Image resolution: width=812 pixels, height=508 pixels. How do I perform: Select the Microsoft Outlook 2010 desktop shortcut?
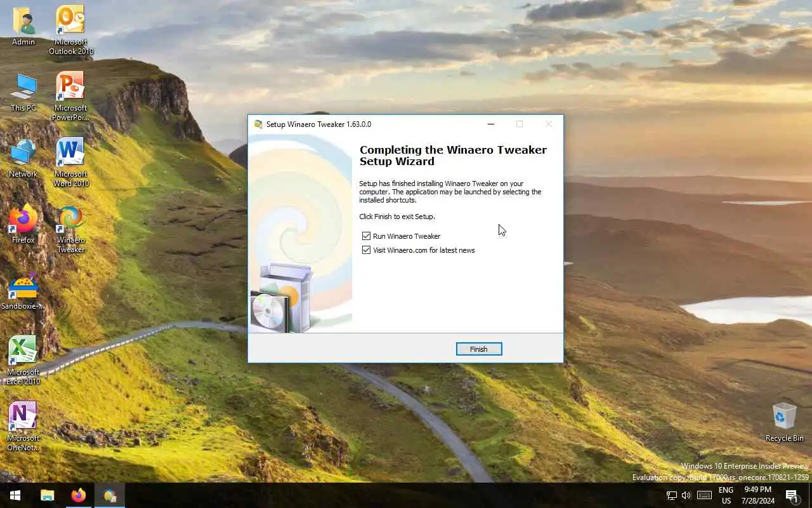pos(70,30)
